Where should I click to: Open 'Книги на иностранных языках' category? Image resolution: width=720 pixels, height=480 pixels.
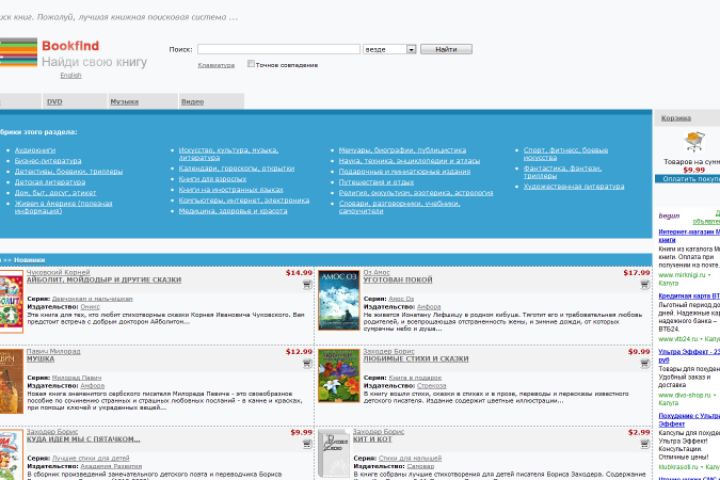[231, 190]
